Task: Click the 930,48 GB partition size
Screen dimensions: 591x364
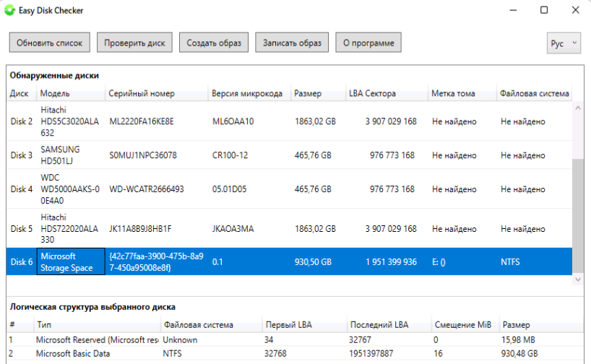Action: coord(519,353)
